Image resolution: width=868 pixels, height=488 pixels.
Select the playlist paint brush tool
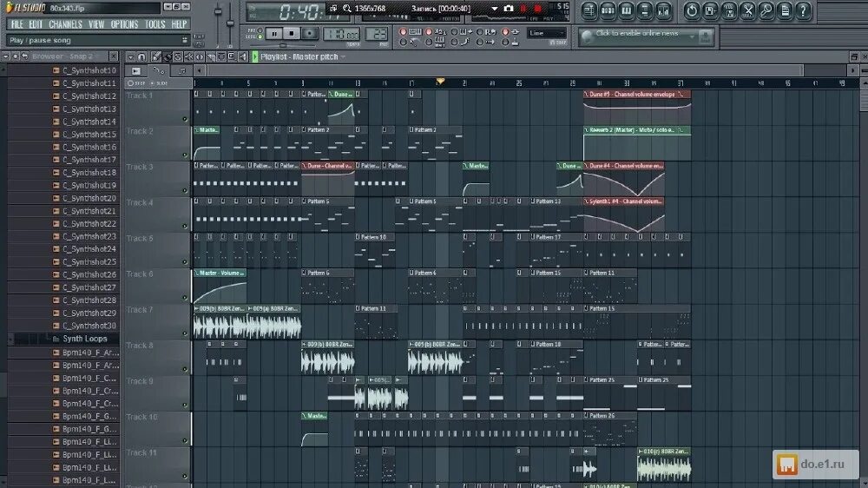(168, 57)
